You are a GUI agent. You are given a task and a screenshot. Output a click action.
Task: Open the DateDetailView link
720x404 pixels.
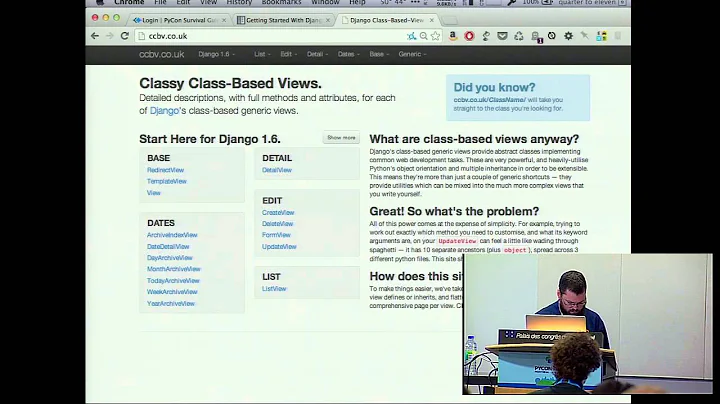point(168,247)
